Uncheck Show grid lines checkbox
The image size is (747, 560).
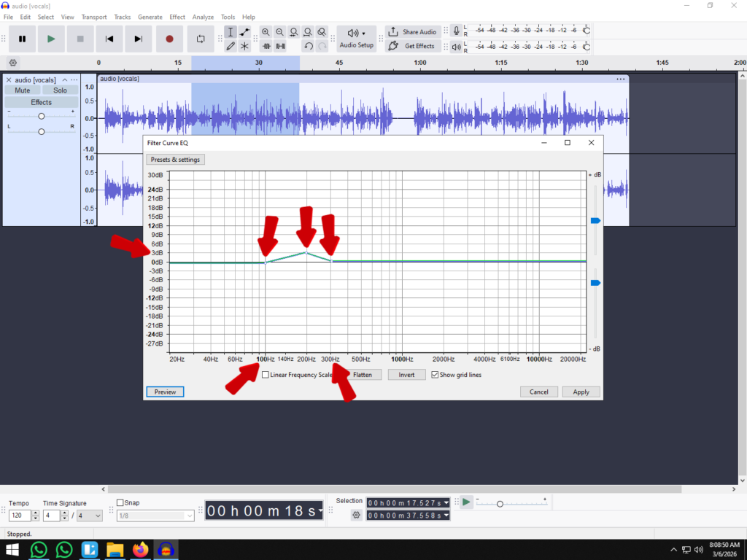click(x=435, y=375)
